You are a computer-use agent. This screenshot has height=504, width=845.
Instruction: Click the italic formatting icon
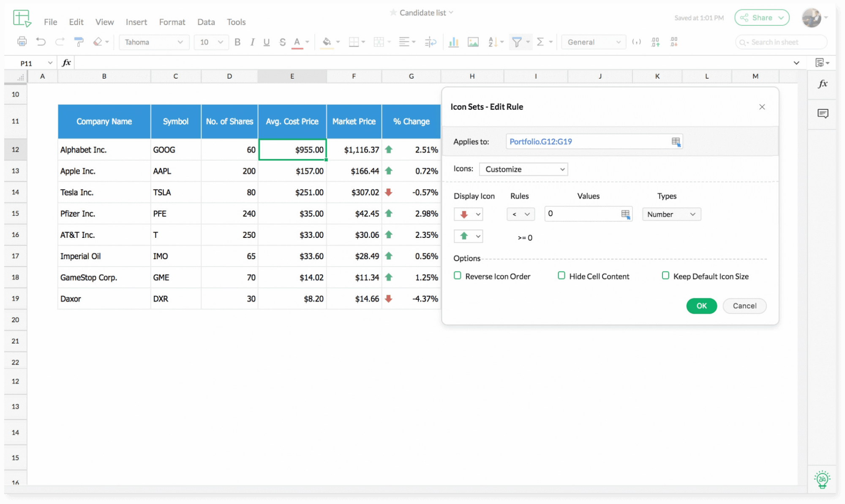252,42
